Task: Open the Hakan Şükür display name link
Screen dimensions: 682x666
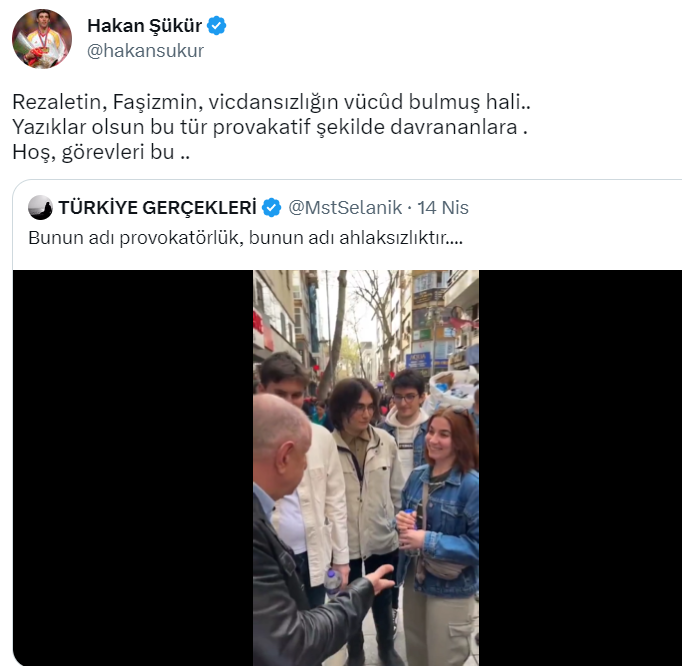Action: click(144, 26)
